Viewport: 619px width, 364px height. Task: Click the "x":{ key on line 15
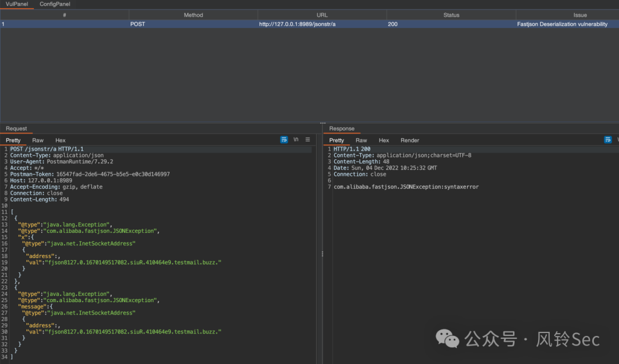(26, 237)
